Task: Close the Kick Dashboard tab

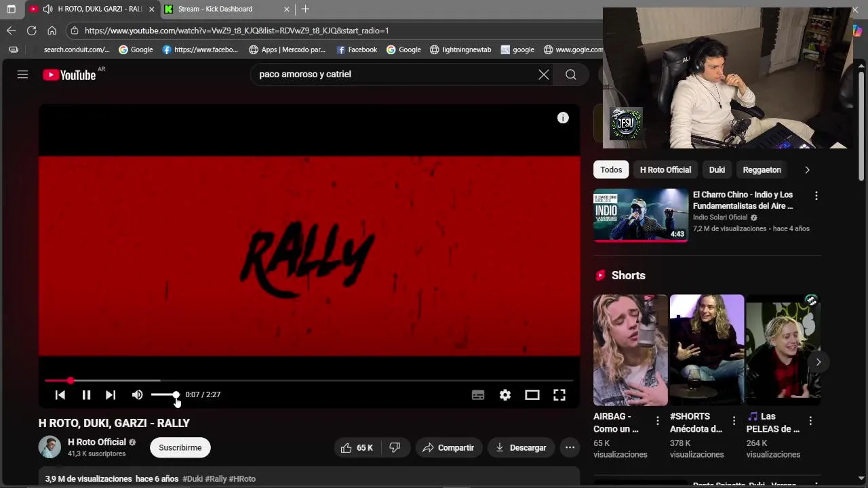Action: [x=286, y=9]
